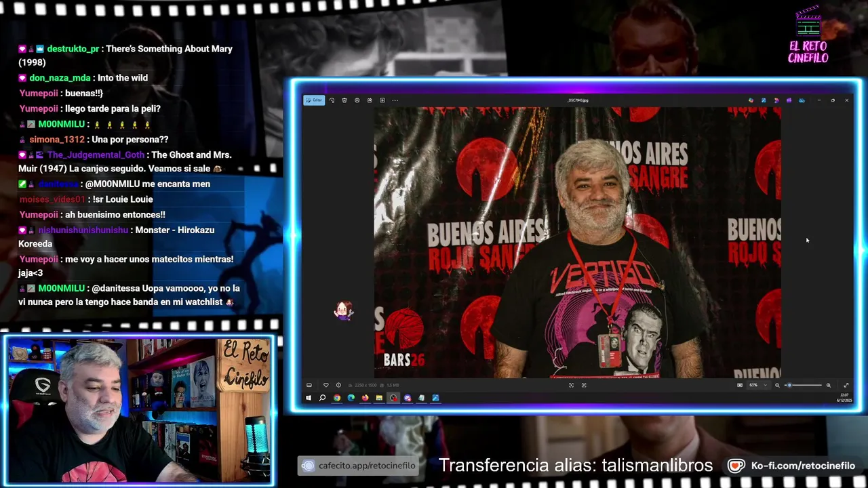Screen dimensions: 868x488
Task: Adjust the zoom slider in Photos
Action: 803,385
